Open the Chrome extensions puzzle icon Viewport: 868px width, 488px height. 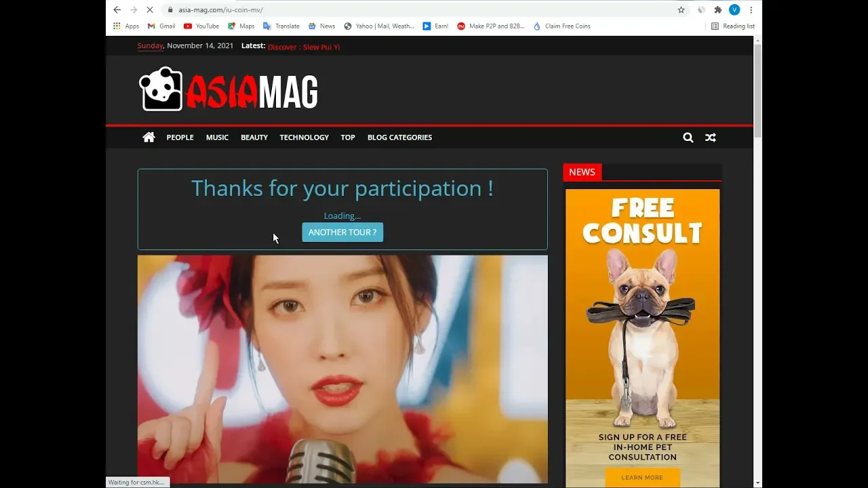(x=717, y=10)
